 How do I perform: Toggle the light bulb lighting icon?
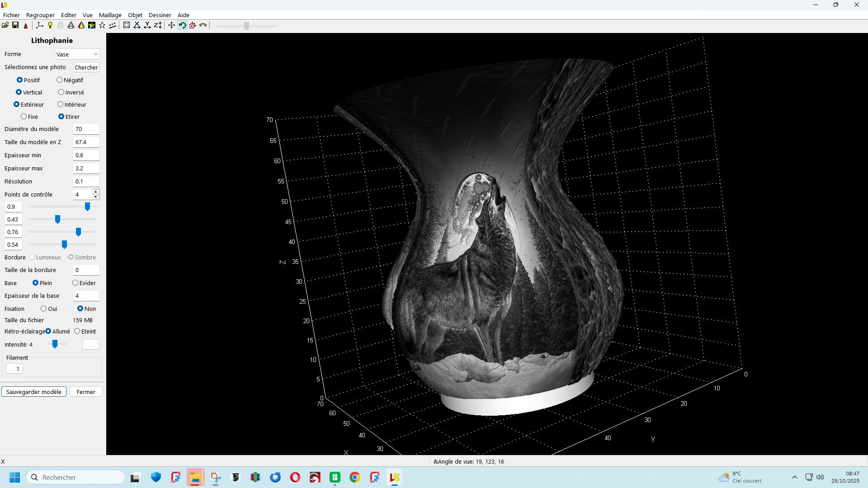click(50, 25)
